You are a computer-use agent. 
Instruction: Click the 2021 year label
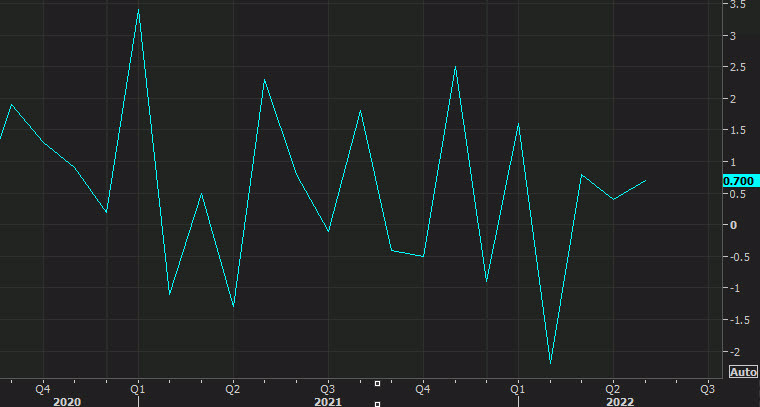(x=328, y=401)
